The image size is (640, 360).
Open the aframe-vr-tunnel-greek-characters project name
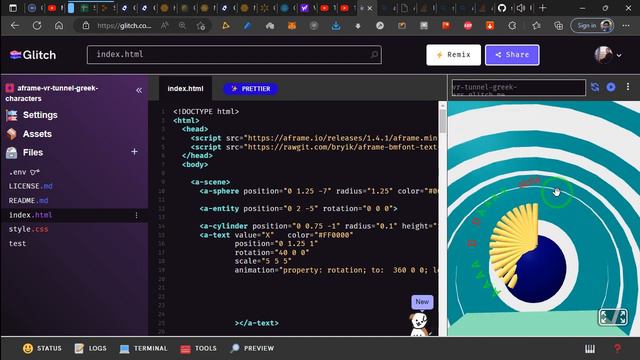(52, 93)
